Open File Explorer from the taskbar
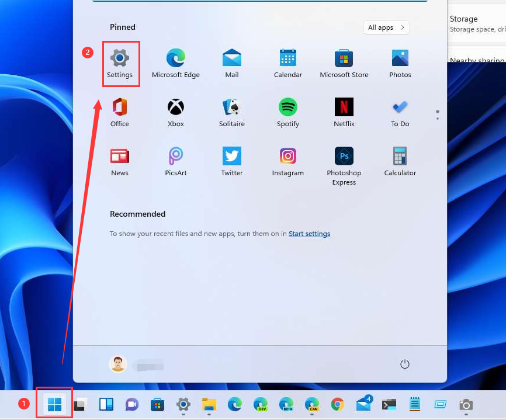Screen dimensions: 506x420 [209, 404]
